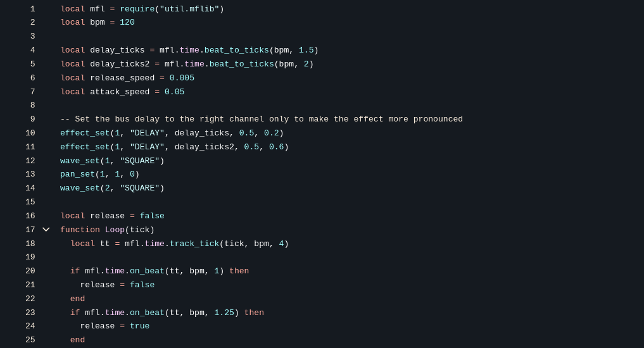Click line number 1 in the gutter
This screenshot has height=348, width=644.
pos(32,9)
